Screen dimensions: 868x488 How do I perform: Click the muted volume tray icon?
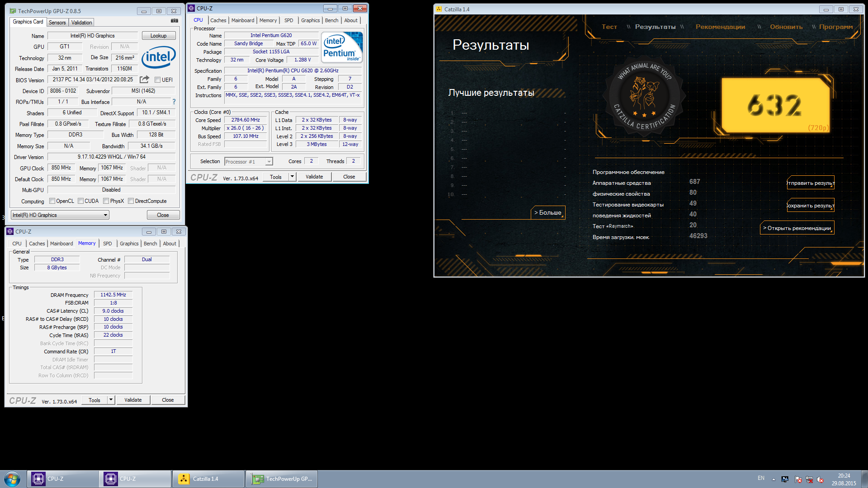click(x=820, y=479)
